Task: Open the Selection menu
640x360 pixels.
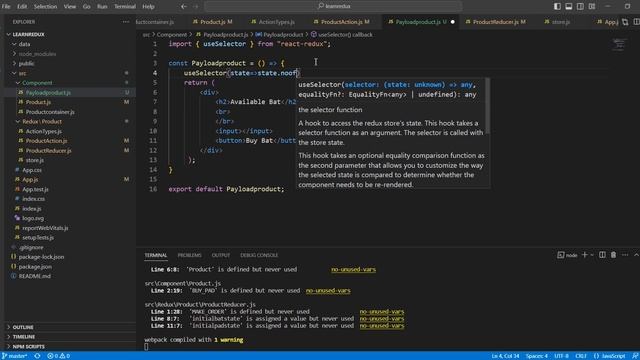Action: tap(45, 7)
